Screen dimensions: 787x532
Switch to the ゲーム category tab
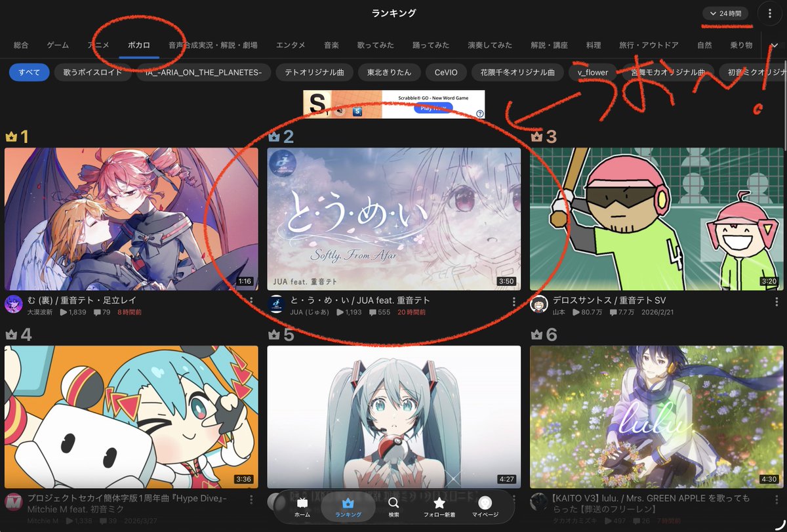click(x=57, y=45)
